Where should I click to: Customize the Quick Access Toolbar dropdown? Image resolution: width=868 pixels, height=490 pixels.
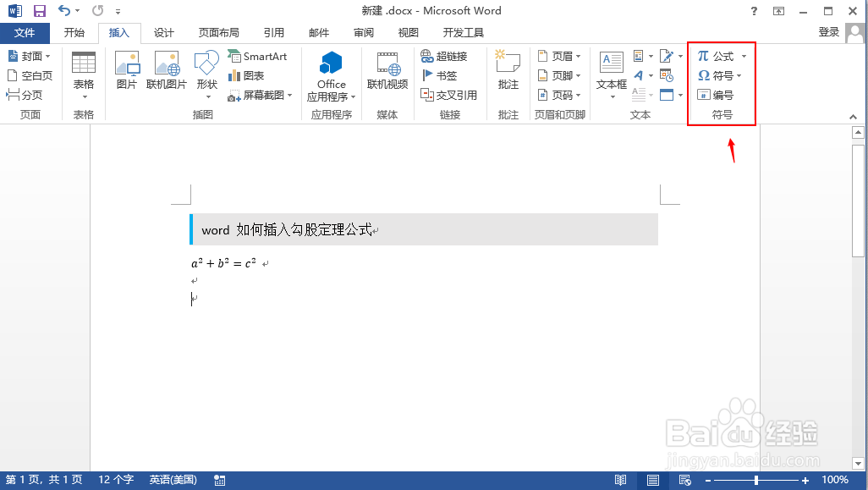pyautogui.click(x=118, y=11)
